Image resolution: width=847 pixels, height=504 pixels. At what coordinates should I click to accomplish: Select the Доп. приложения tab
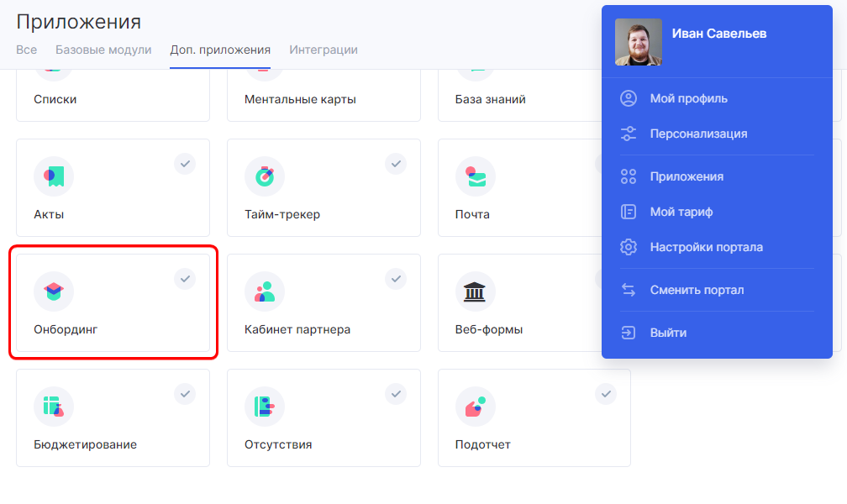tap(220, 50)
